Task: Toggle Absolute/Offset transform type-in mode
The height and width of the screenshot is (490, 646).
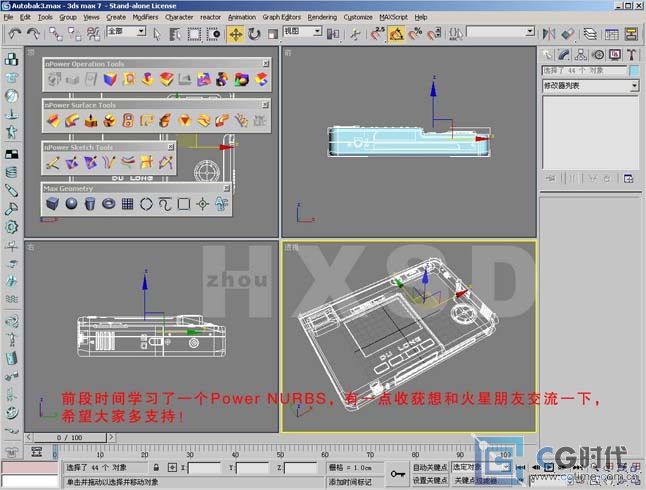Action: click(x=172, y=467)
